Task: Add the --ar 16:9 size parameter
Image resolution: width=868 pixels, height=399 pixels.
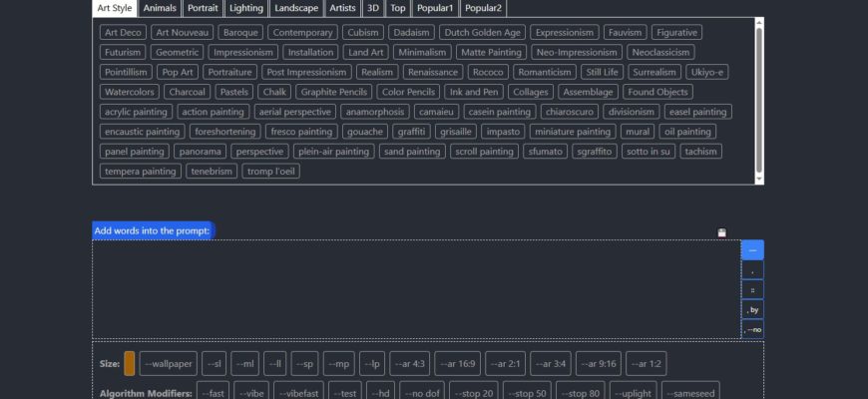Action: [457, 363]
